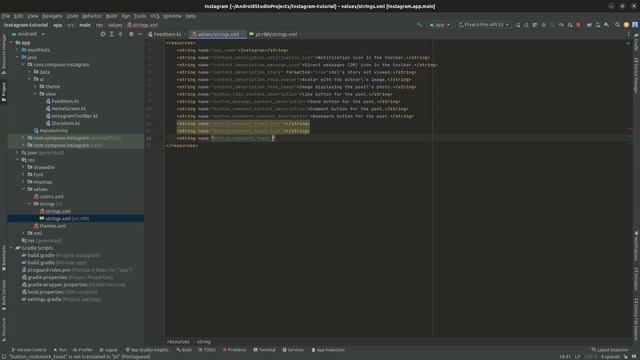Collapse the Gradle Scripts node
Image resolution: width=640 pixels, height=360 pixels.
11,248
